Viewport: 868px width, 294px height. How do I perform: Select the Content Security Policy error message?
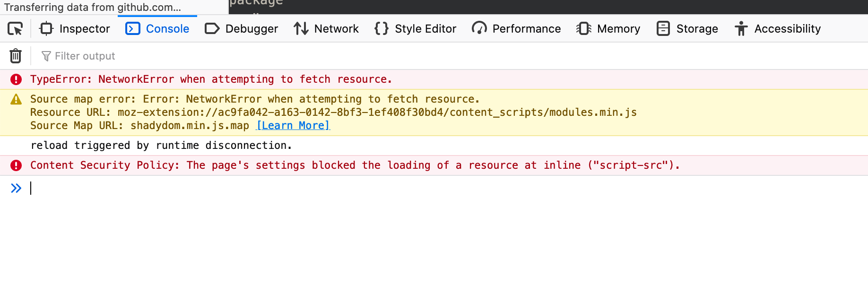pos(355,165)
